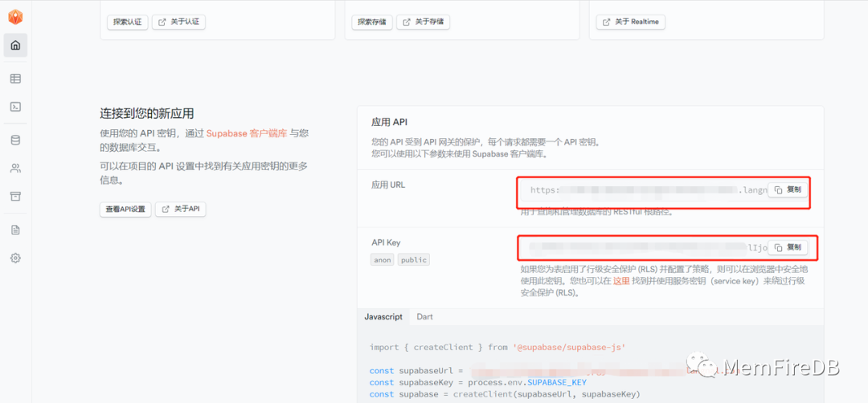Image resolution: width=868 pixels, height=403 pixels.
Task: Click the 探索认证 button
Action: pyautogui.click(x=127, y=22)
